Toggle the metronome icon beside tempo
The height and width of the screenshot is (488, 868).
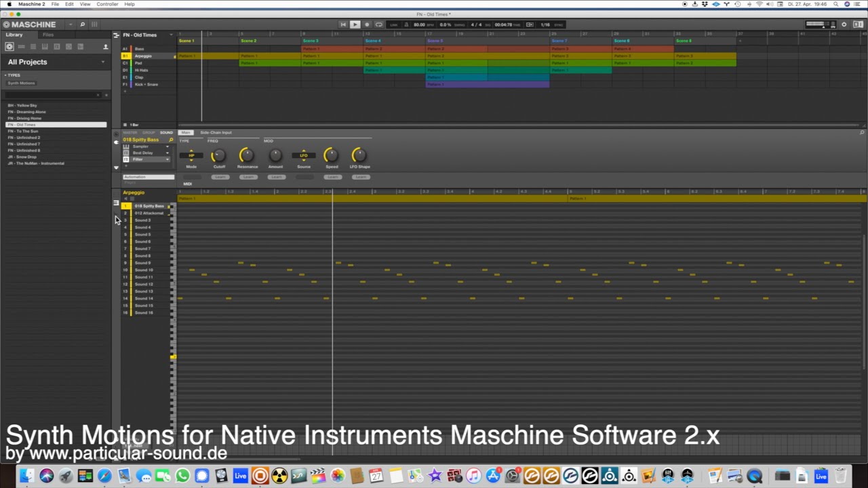coord(406,24)
